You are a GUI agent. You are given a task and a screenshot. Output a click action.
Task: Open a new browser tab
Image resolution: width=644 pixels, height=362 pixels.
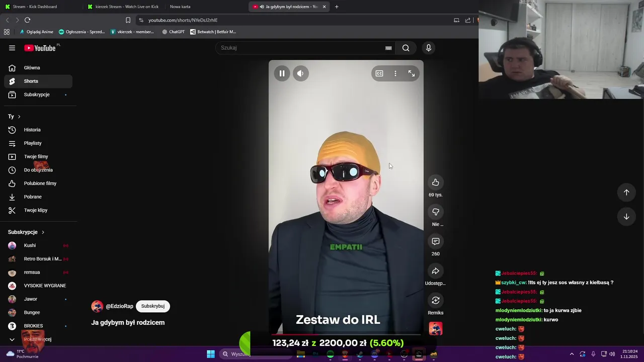337,7
